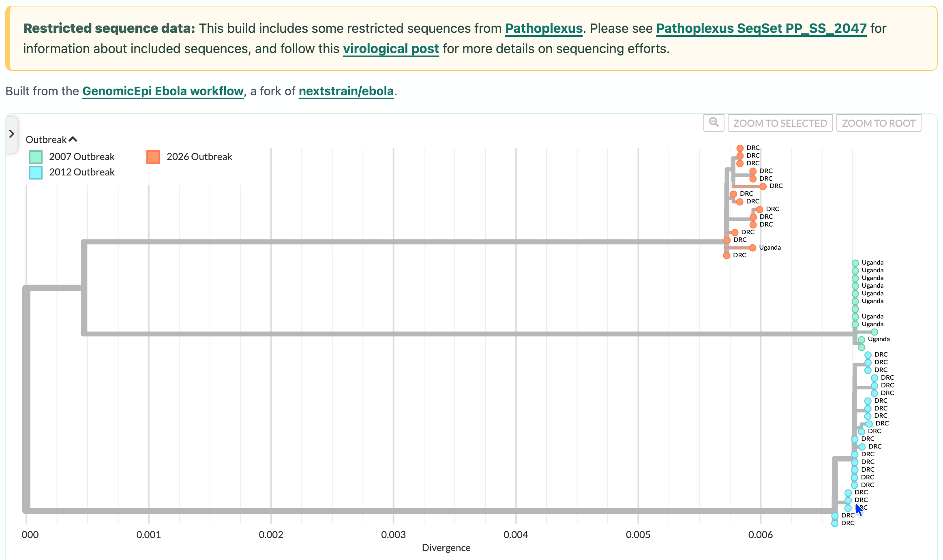Click the ZOOM TO SELECTED button
943x560 pixels.
[x=780, y=123]
